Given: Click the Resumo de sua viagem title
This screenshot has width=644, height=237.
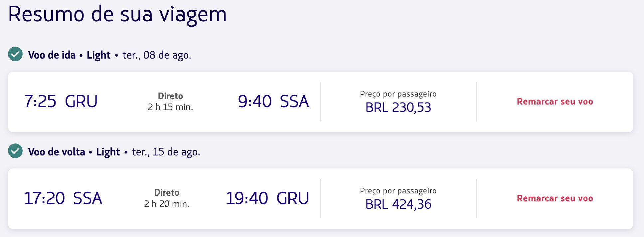Looking at the screenshot, I should [x=117, y=14].
